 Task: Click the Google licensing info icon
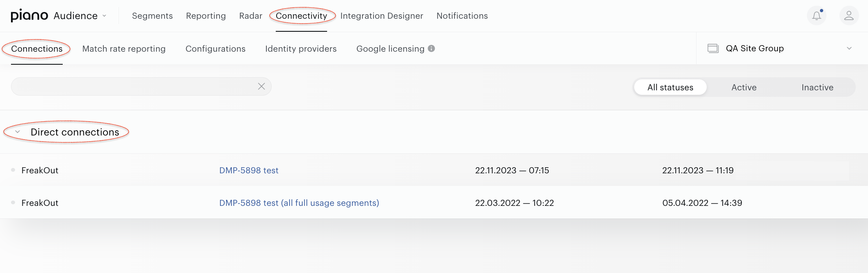point(431,48)
